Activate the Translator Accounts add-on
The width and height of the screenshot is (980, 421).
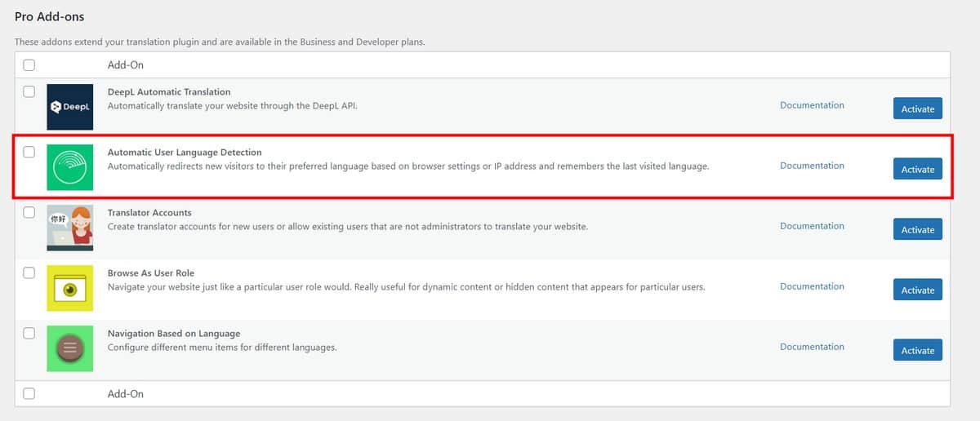coord(918,229)
